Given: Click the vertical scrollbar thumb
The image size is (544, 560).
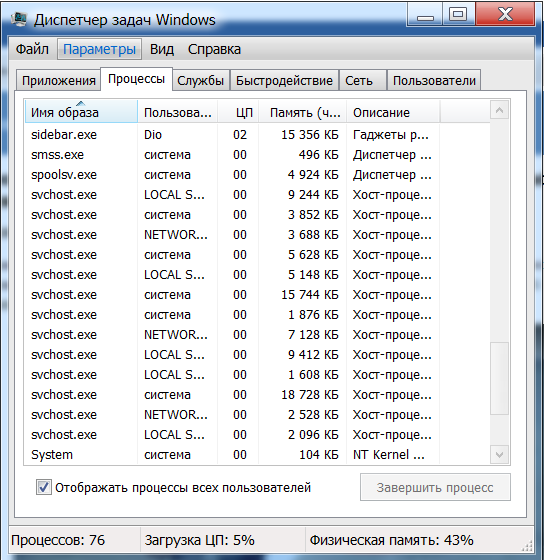Looking at the screenshot, I should [x=499, y=378].
